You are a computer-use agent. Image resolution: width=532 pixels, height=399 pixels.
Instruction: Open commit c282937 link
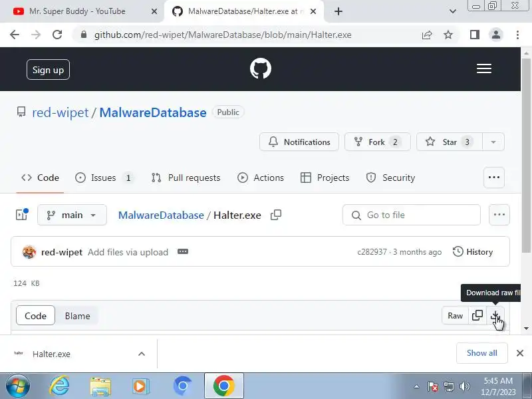pyautogui.click(x=372, y=252)
